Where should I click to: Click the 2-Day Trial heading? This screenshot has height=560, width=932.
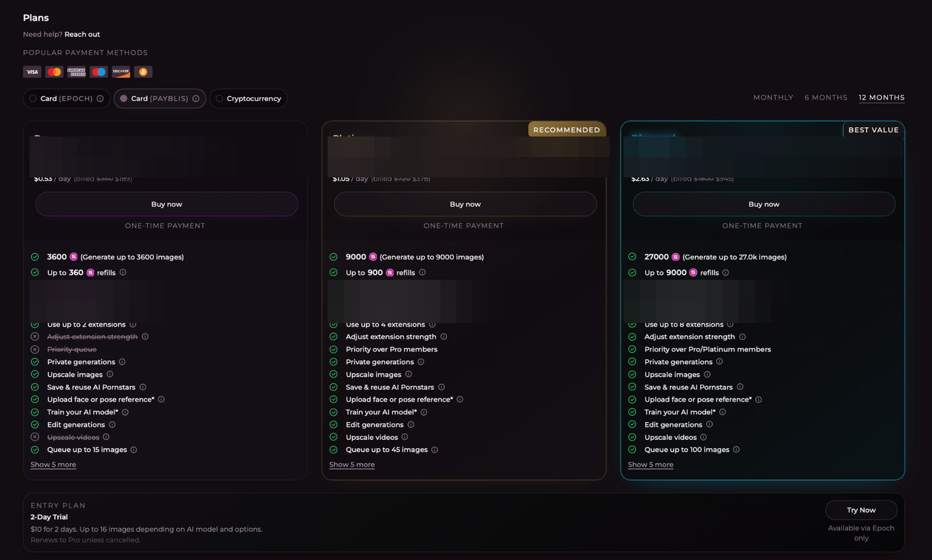point(49,517)
